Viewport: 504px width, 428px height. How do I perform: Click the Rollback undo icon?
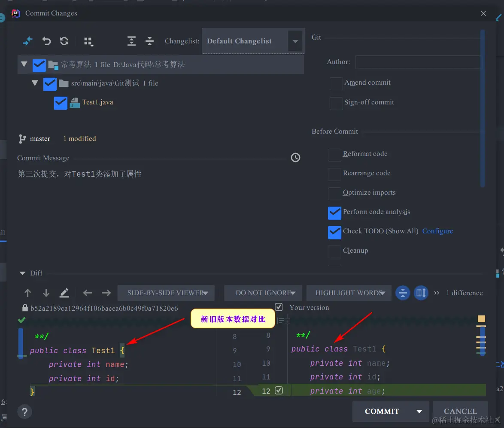pos(47,41)
